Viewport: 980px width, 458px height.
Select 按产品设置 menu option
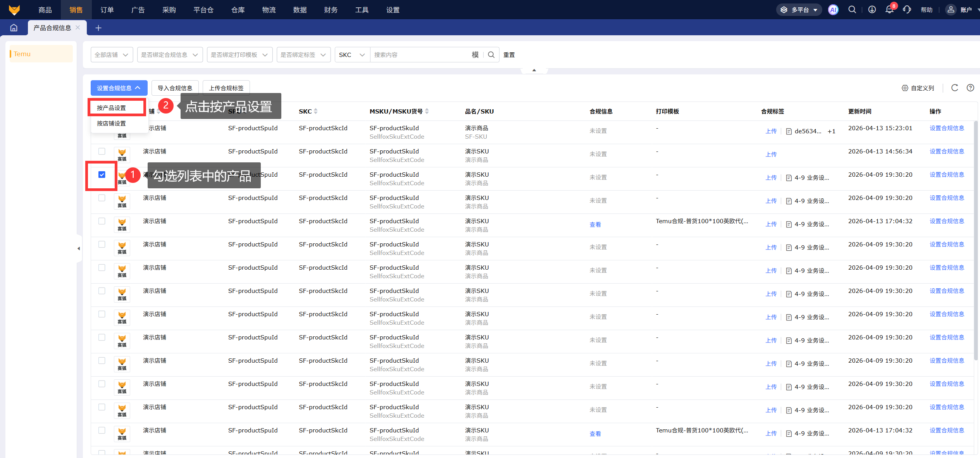pyautogui.click(x=112, y=108)
